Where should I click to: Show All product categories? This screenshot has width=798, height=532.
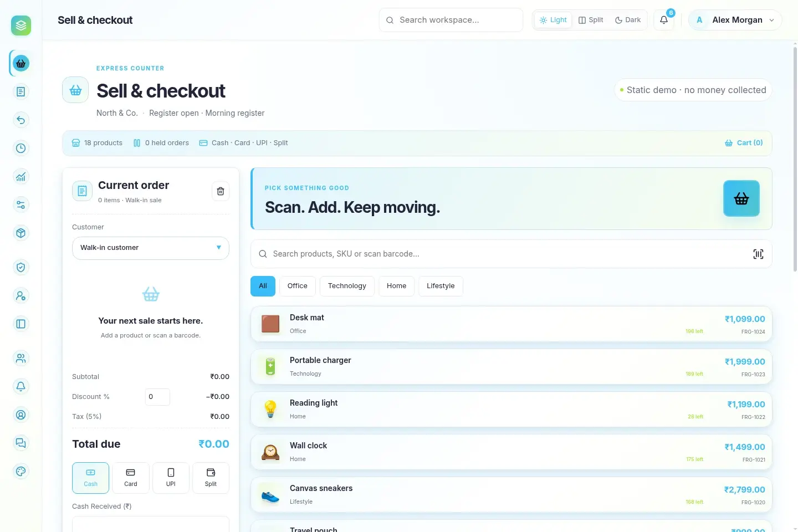click(x=263, y=286)
